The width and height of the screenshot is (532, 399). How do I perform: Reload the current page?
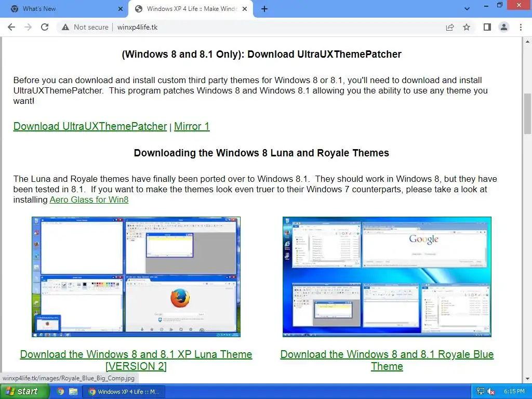click(45, 27)
